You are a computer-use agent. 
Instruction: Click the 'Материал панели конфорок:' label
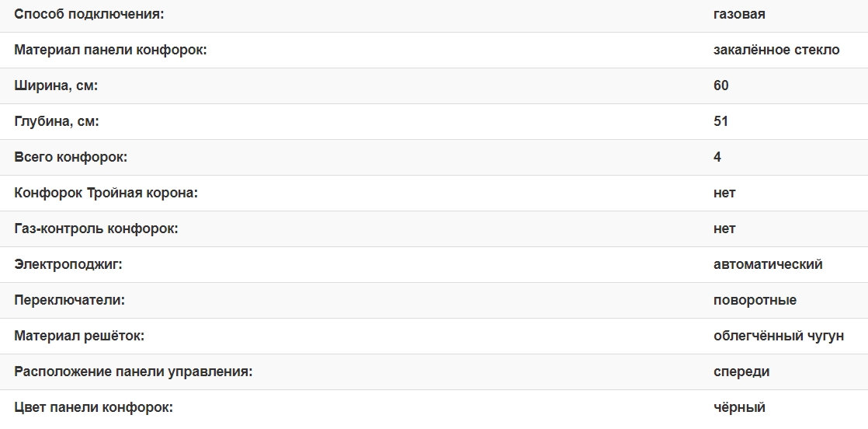[110, 50]
